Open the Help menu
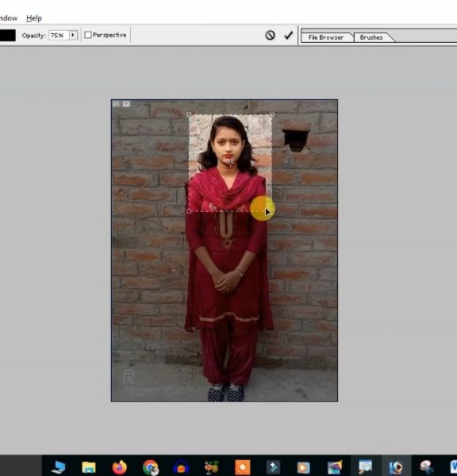 (34, 18)
